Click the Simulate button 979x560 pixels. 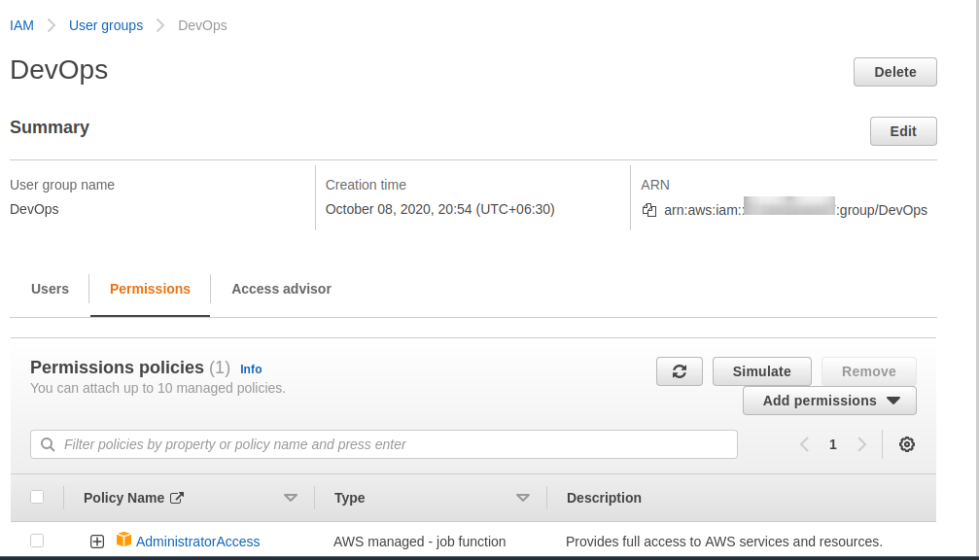762,371
